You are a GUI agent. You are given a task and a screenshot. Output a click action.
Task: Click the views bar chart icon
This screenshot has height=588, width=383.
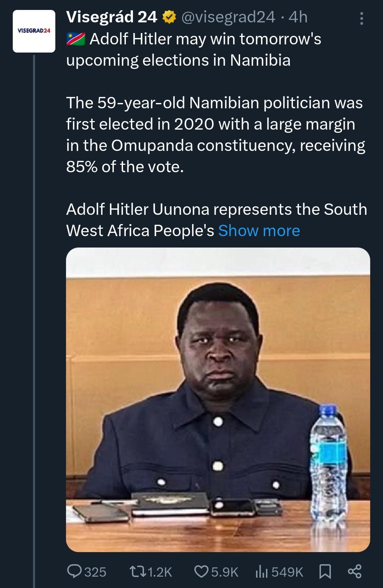(261, 571)
